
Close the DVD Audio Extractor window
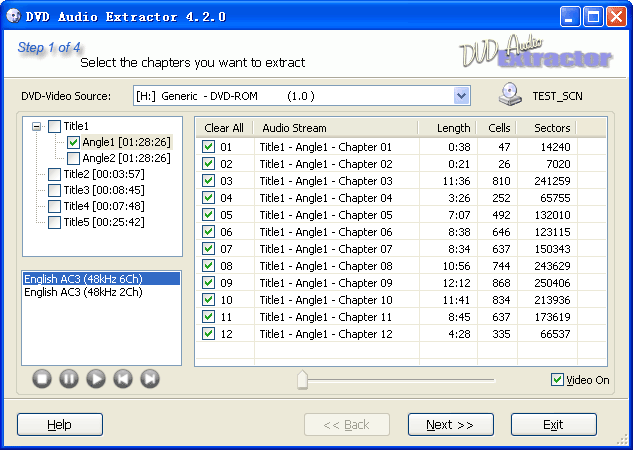point(617,17)
